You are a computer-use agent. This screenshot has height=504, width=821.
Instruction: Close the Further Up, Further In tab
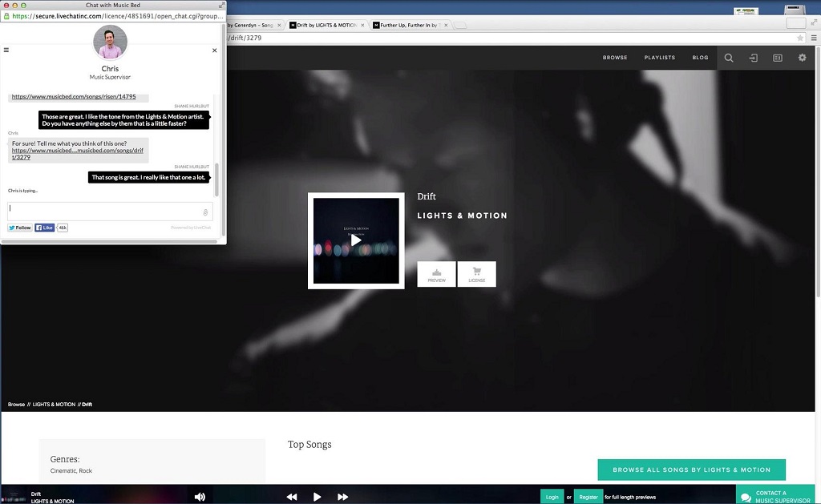[446, 25]
